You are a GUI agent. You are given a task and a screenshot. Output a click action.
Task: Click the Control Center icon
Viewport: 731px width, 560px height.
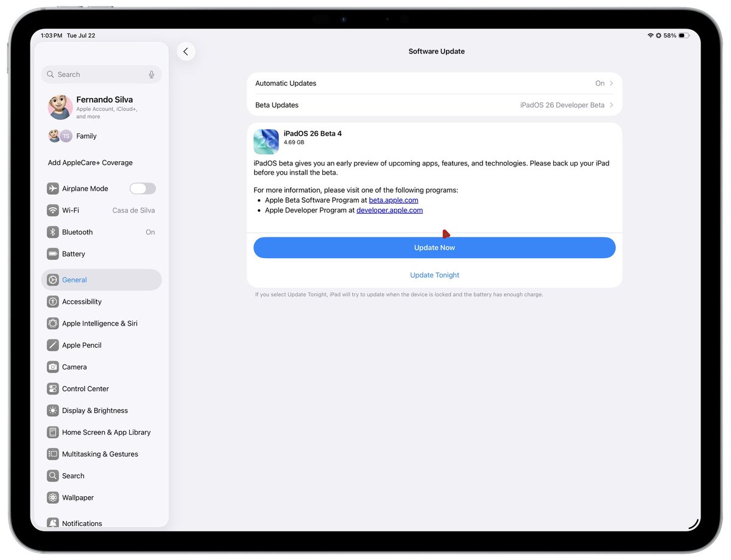53,389
